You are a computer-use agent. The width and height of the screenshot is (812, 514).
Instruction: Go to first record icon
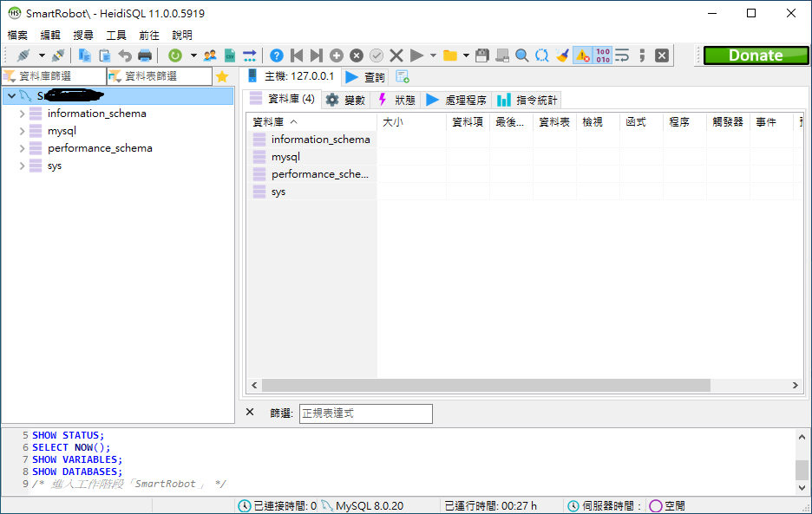[x=297, y=55]
